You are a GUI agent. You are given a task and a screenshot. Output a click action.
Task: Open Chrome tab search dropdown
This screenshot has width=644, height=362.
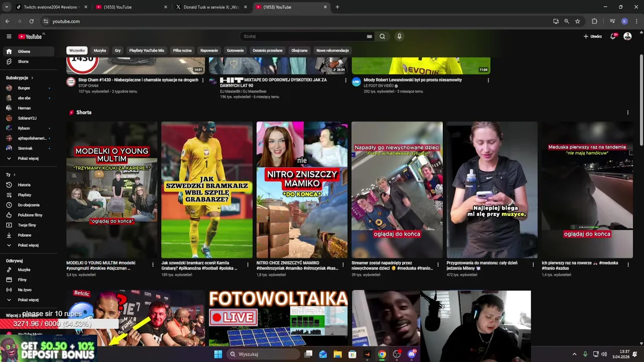[x=7, y=7]
